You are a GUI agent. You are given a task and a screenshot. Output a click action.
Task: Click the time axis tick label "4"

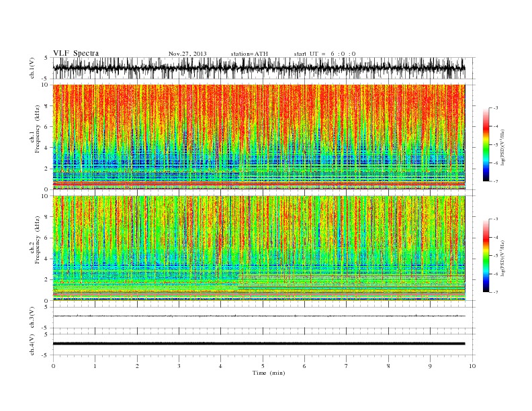point(221,366)
